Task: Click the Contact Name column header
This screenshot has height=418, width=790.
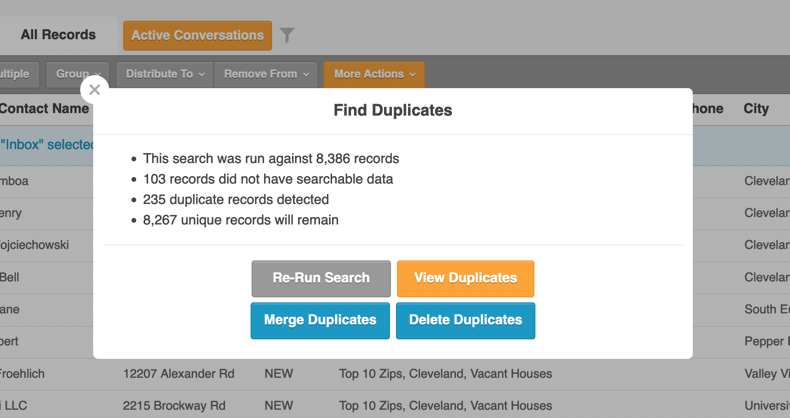Action: click(x=44, y=109)
